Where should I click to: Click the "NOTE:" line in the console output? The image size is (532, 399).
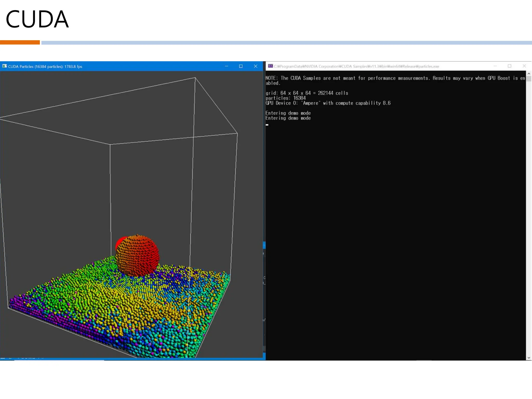[x=395, y=78]
